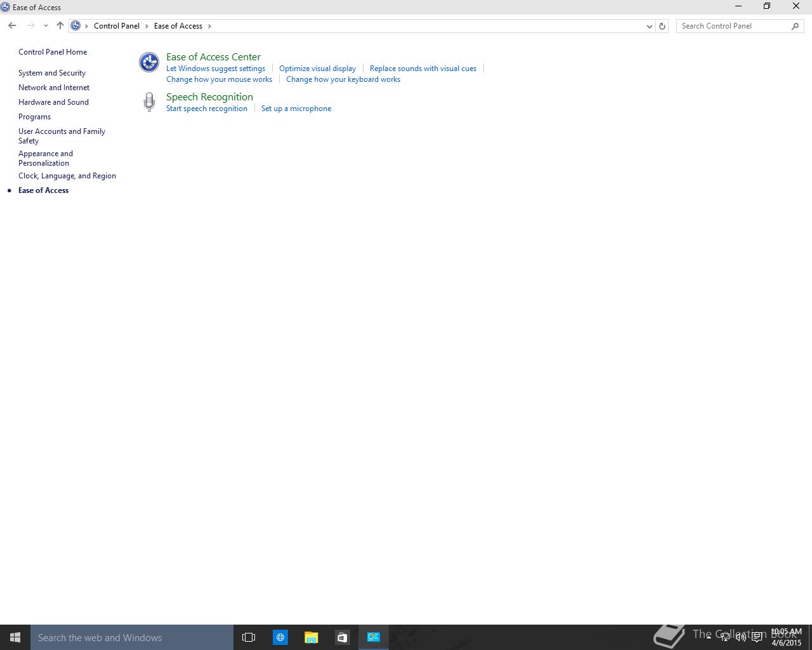This screenshot has width=812, height=650.
Task: Open User Accounts and Family Safety
Action: tap(62, 136)
